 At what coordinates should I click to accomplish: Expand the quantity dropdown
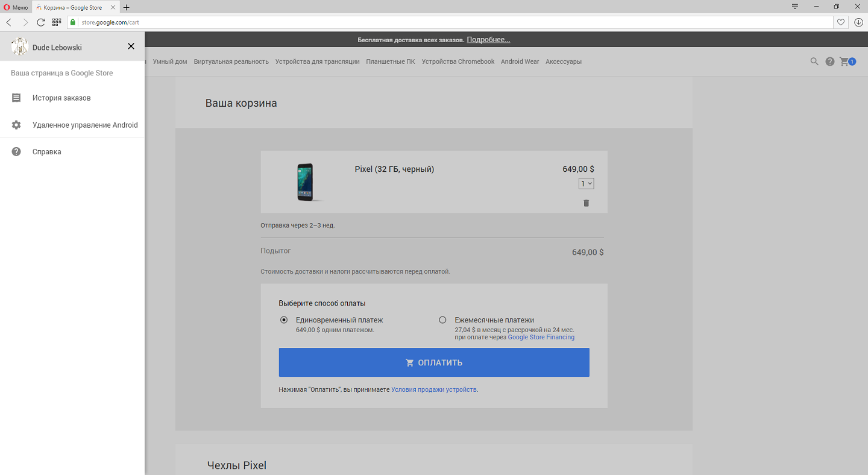586,183
